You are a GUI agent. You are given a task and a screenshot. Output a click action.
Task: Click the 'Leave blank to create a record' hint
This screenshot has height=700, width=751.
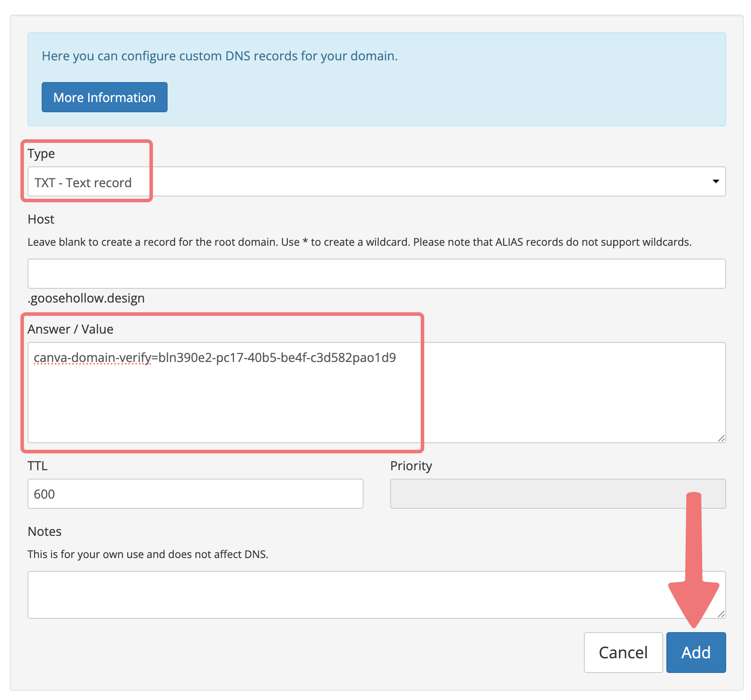[x=360, y=242]
